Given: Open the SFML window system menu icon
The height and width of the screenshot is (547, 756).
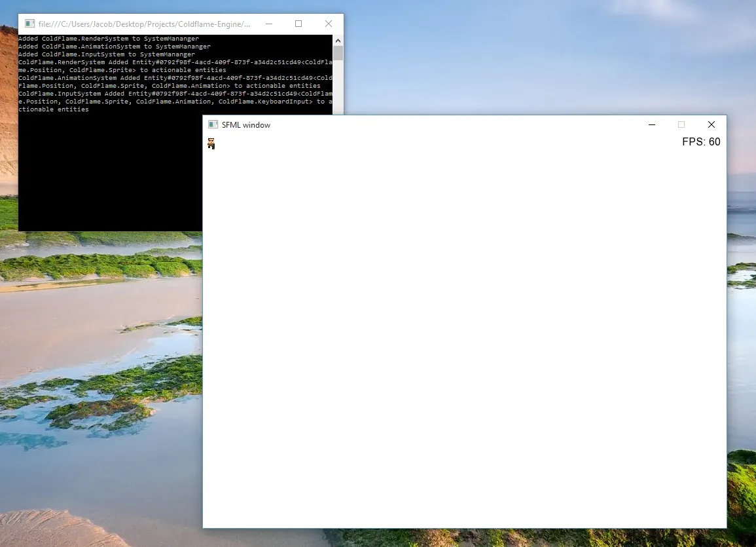Looking at the screenshot, I should [213, 124].
